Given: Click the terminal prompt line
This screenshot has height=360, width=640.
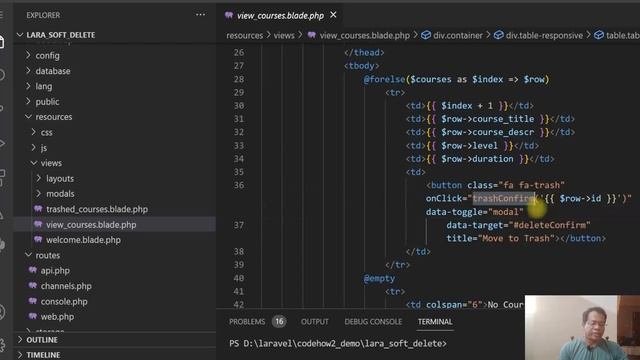Looking at the screenshot, I should tap(338, 344).
